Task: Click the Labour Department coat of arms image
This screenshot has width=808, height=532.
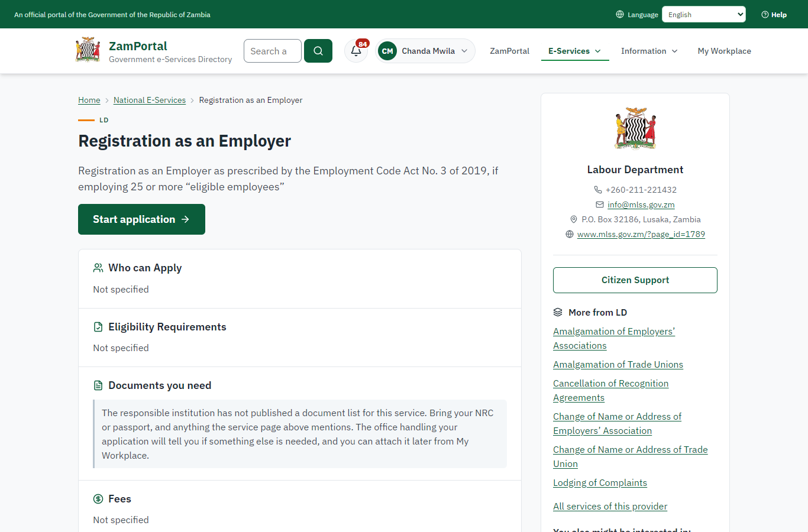Action: [x=635, y=128]
